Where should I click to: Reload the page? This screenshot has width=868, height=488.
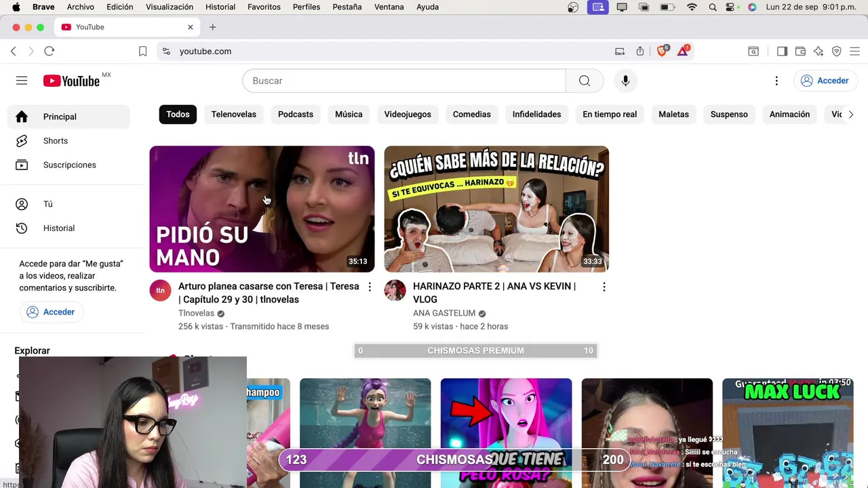(49, 51)
